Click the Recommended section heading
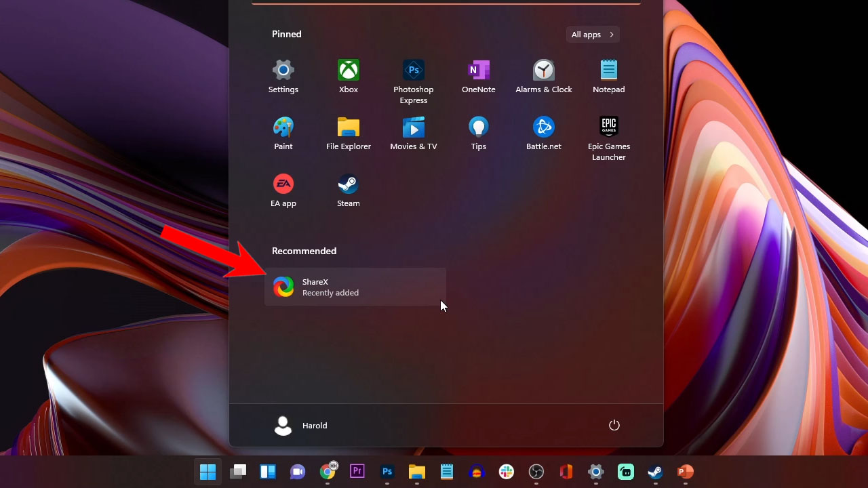Image resolution: width=868 pixels, height=488 pixels. point(304,251)
